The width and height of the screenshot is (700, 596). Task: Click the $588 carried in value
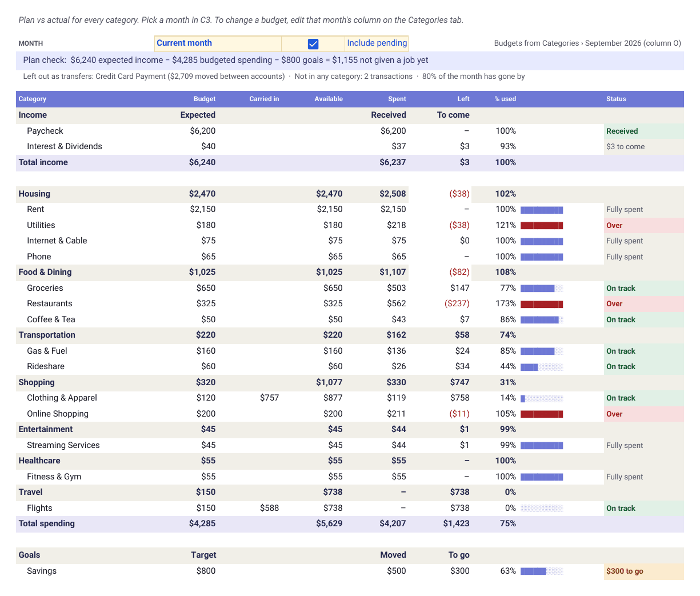tap(270, 508)
